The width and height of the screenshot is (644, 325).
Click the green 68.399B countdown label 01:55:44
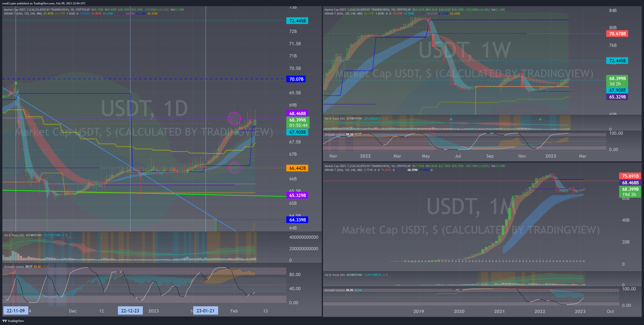(298, 123)
